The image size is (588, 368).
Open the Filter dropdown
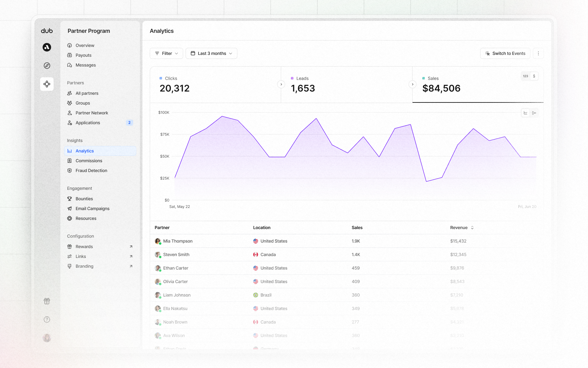(166, 53)
